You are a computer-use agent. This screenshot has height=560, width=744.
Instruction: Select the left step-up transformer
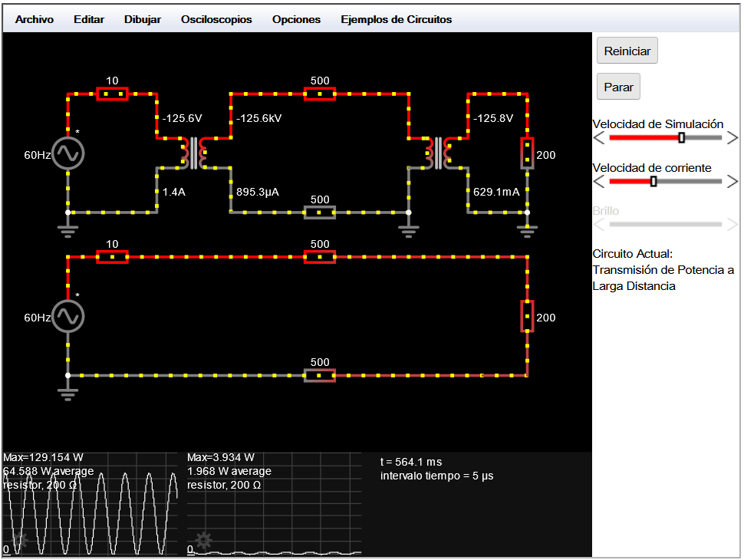(194, 153)
